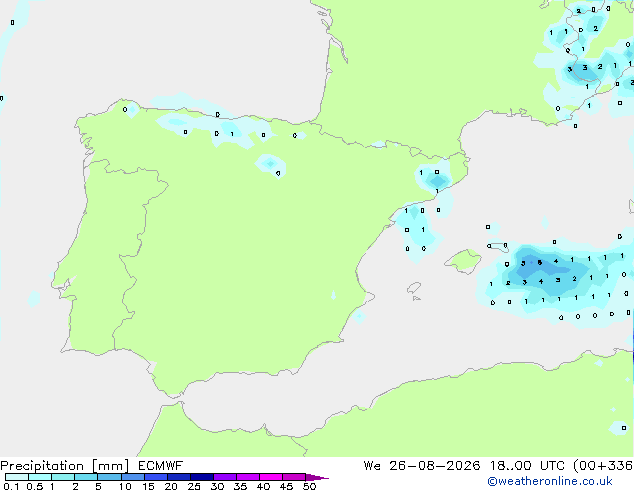Click the 0.5–1 mm legend color swatch
Viewport: 634px width, 490px height.
[40, 477]
